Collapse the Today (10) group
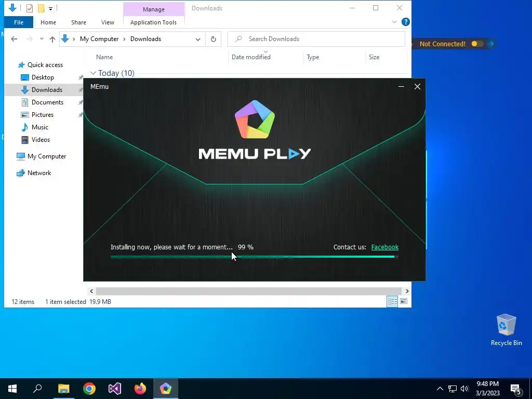This screenshot has width=532, height=399. point(93,73)
